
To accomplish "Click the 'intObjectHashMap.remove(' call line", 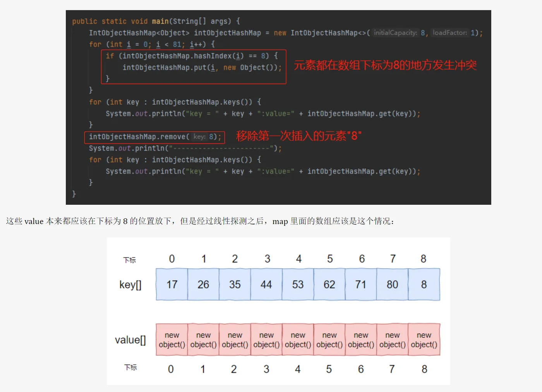I will 155,137.
